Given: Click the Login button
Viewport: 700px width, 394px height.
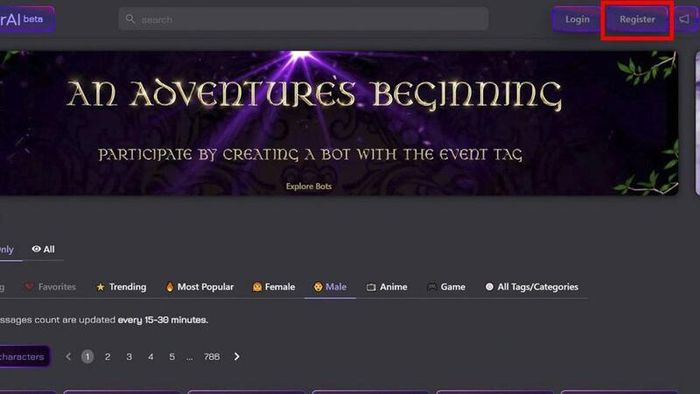Looking at the screenshot, I should point(577,20).
